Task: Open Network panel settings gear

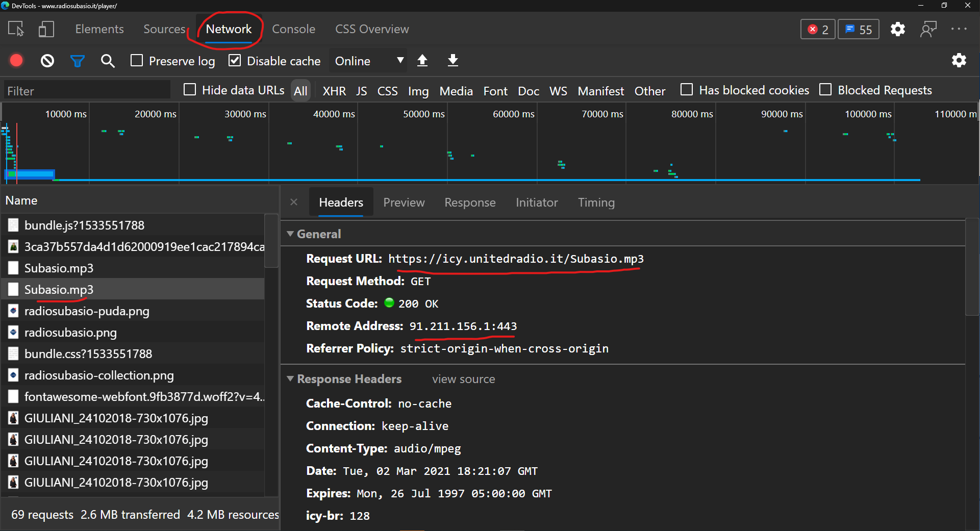Action: click(x=959, y=60)
